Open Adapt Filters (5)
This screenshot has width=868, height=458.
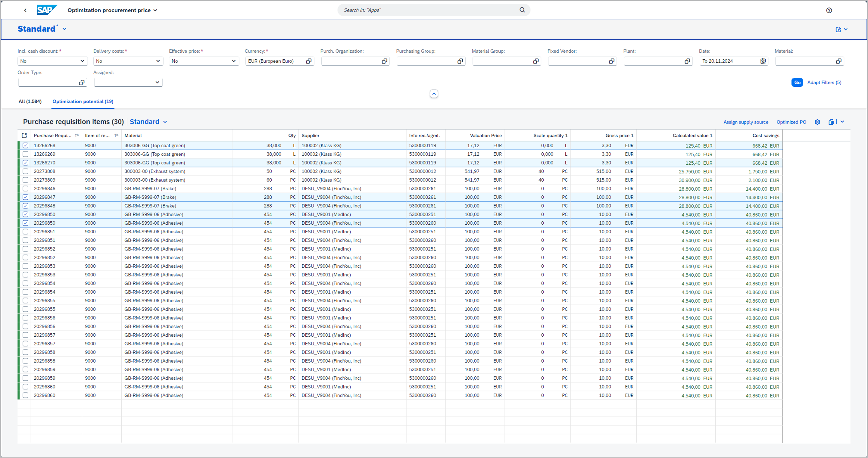[824, 82]
